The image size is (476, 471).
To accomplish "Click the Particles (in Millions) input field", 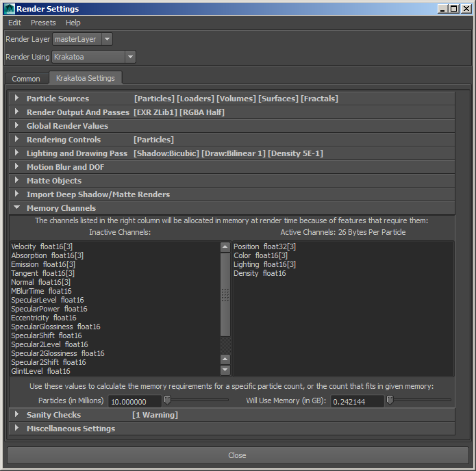I will coord(135,401).
